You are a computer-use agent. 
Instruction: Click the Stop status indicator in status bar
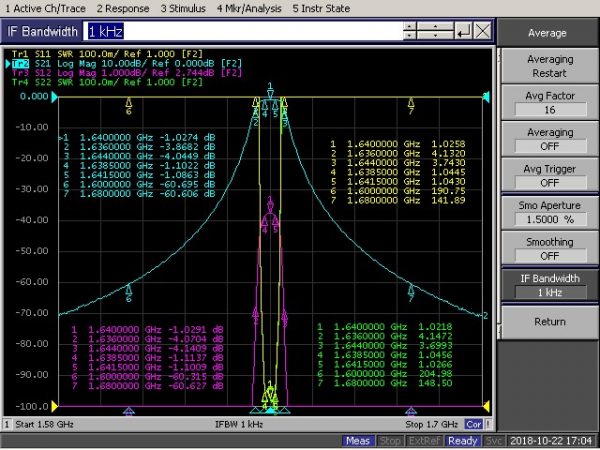click(390, 441)
